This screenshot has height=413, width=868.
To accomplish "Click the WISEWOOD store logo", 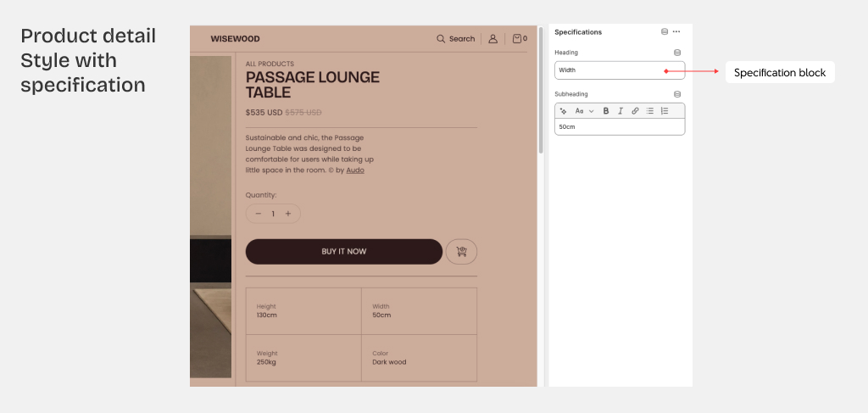I will (236, 39).
